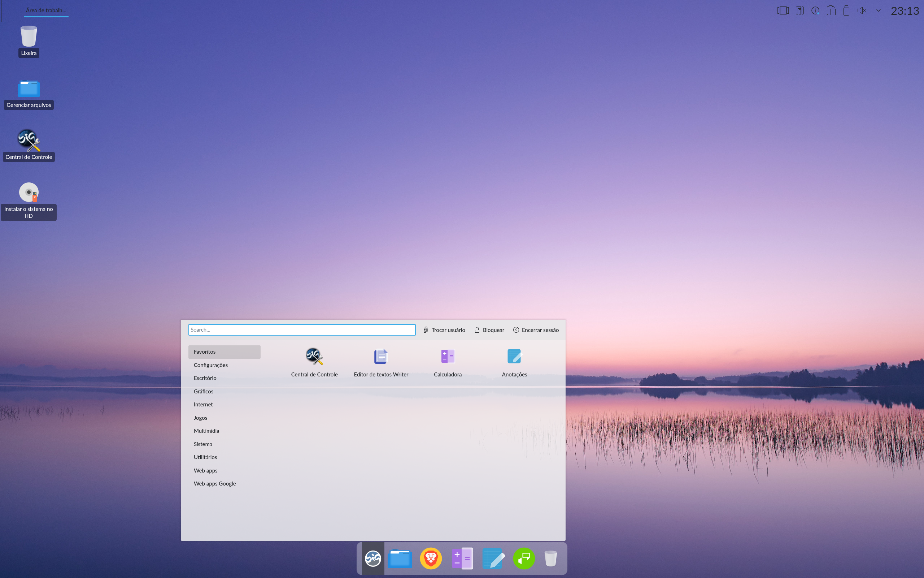Open the updates notification tray icon
Viewport: 924px width, 578px height.
815,11
